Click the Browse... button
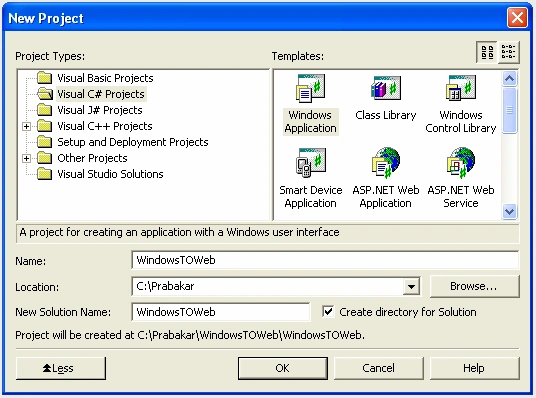Screen dimensions: 536x398 [x=474, y=286]
